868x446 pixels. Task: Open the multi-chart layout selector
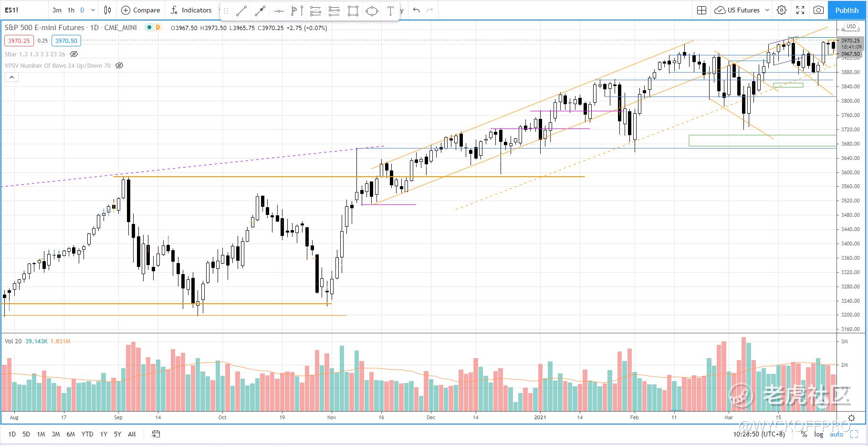click(701, 10)
